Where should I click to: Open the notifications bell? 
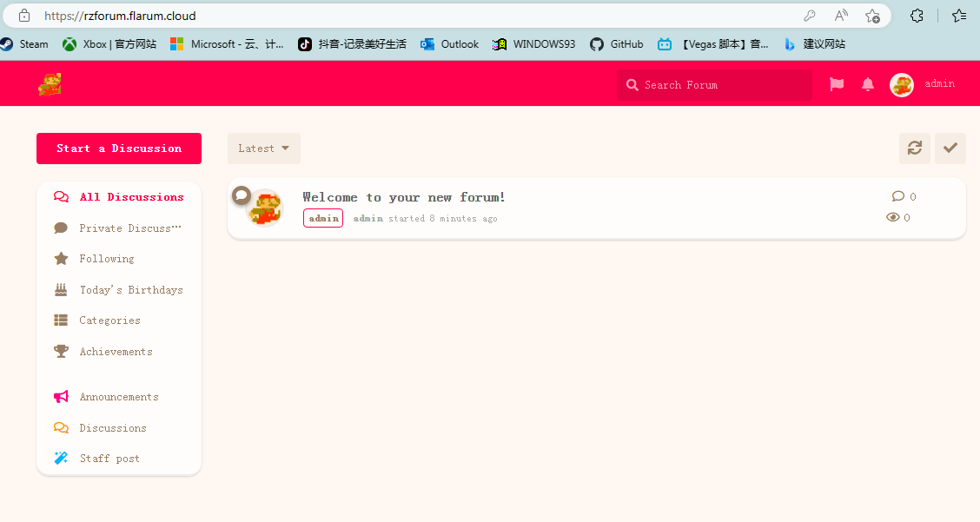pos(868,84)
